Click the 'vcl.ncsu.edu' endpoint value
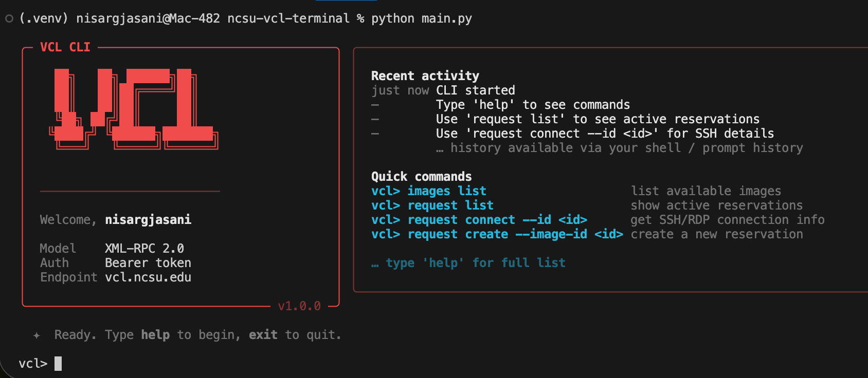The image size is (868, 378). pyautogui.click(x=148, y=277)
